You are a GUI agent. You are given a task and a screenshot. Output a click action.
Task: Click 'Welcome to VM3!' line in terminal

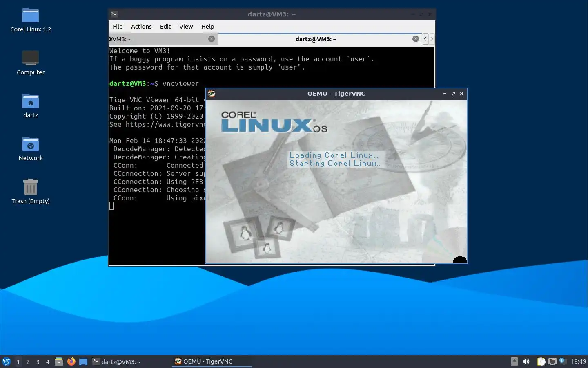tap(140, 51)
